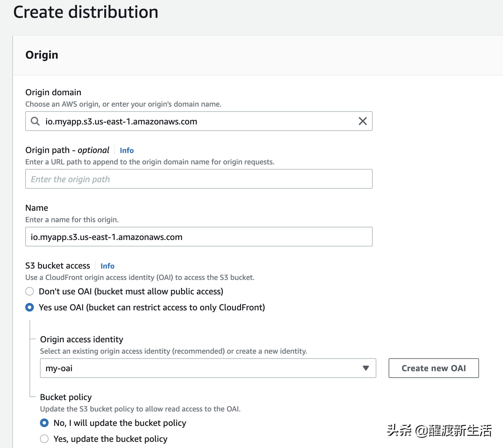Select 'No, I will update the bucket policy'

point(44,423)
